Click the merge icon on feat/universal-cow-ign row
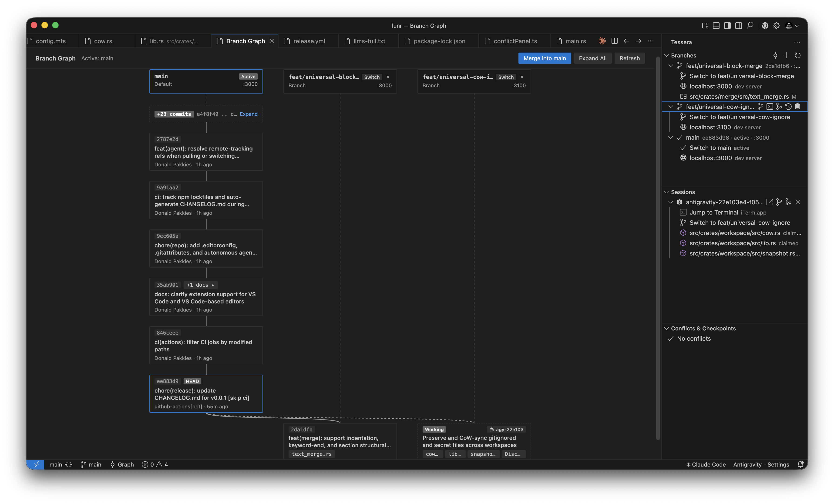Image resolution: width=834 pixels, height=504 pixels. tap(779, 107)
